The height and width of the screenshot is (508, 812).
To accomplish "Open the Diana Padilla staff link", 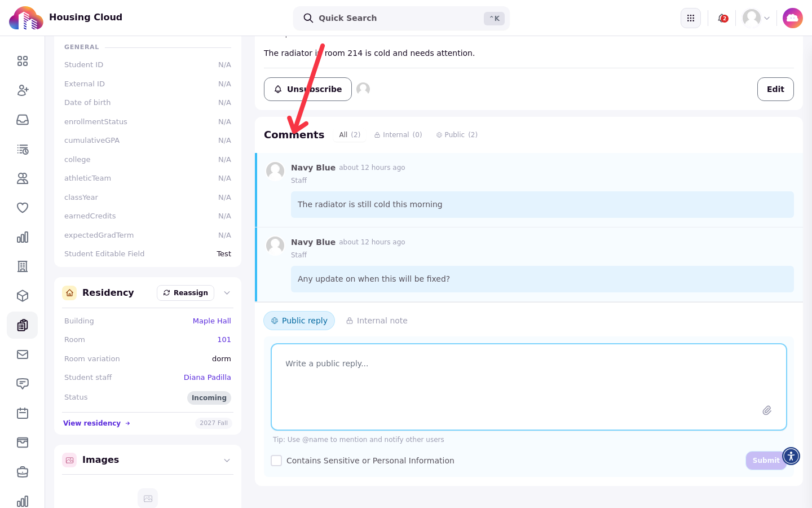I will point(208,378).
